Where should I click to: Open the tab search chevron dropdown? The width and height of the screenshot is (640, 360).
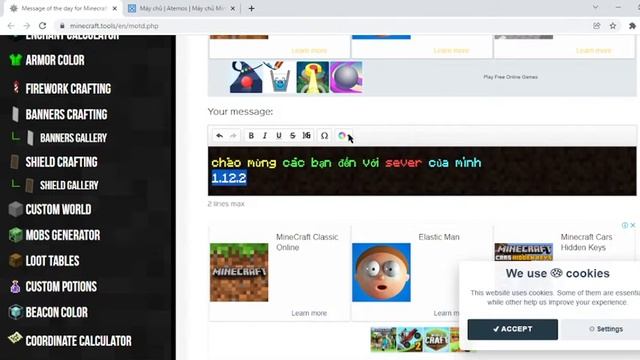pos(596,7)
